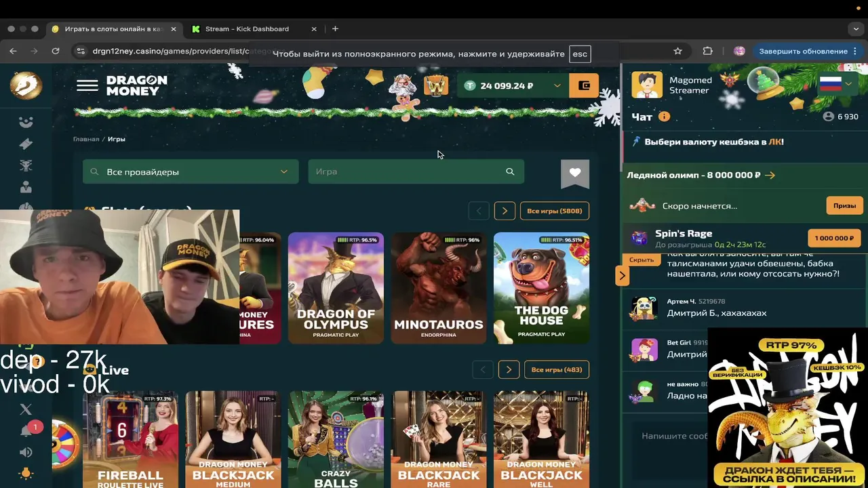Open a new browser tab
868x488 pixels.
coord(335,29)
